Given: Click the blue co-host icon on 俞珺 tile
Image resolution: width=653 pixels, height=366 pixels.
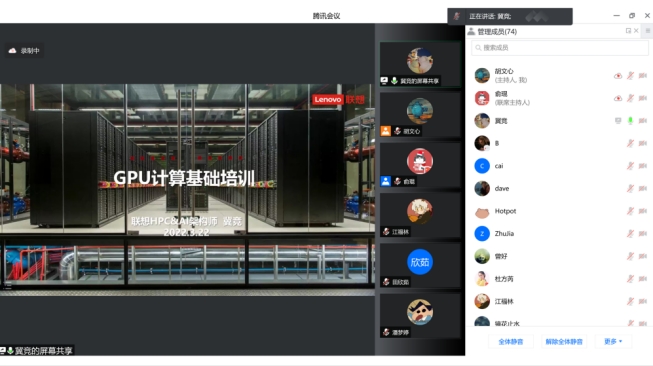Looking at the screenshot, I should [386, 181].
